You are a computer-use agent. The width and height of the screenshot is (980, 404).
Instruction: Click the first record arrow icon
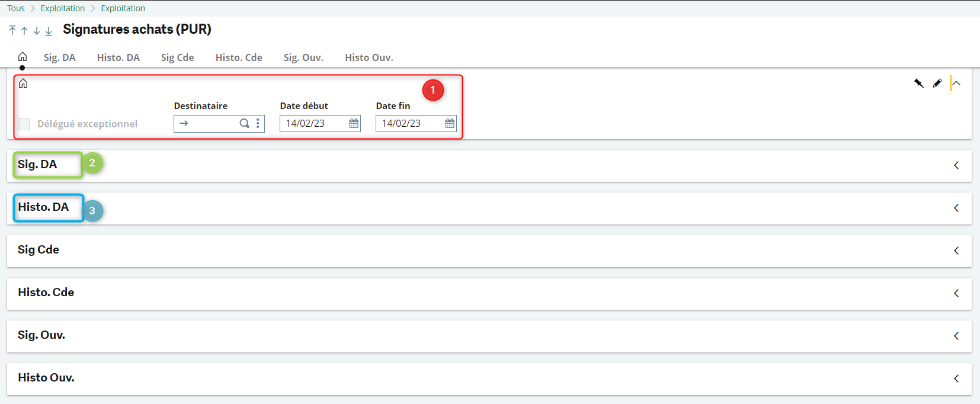tap(12, 30)
